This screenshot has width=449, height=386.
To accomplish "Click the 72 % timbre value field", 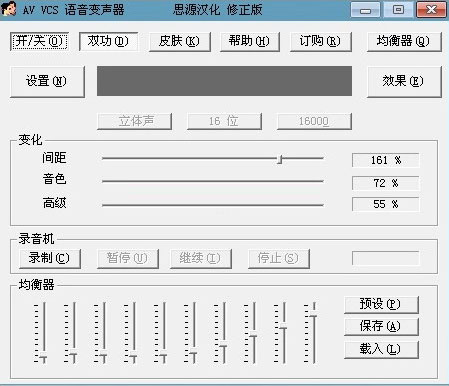I will point(385,183).
